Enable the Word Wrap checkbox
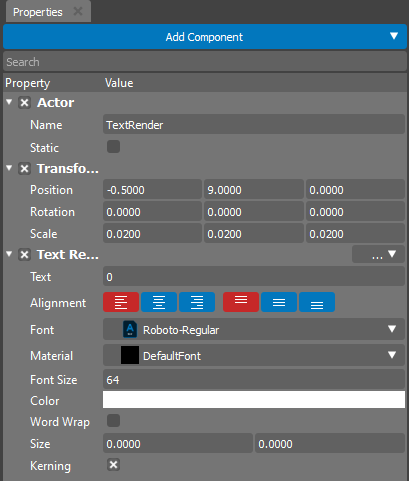Viewport: 409px width, 481px height. pos(113,421)
